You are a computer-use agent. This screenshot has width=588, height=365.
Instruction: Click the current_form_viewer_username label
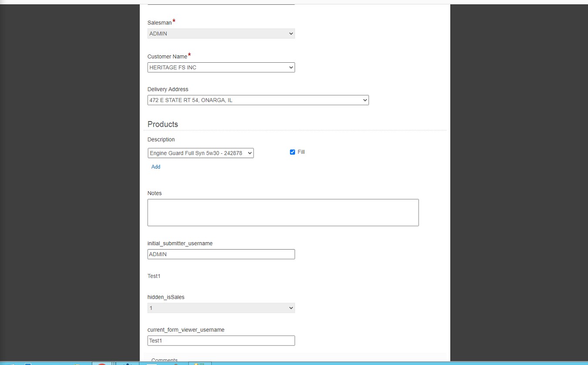point(186,330)
